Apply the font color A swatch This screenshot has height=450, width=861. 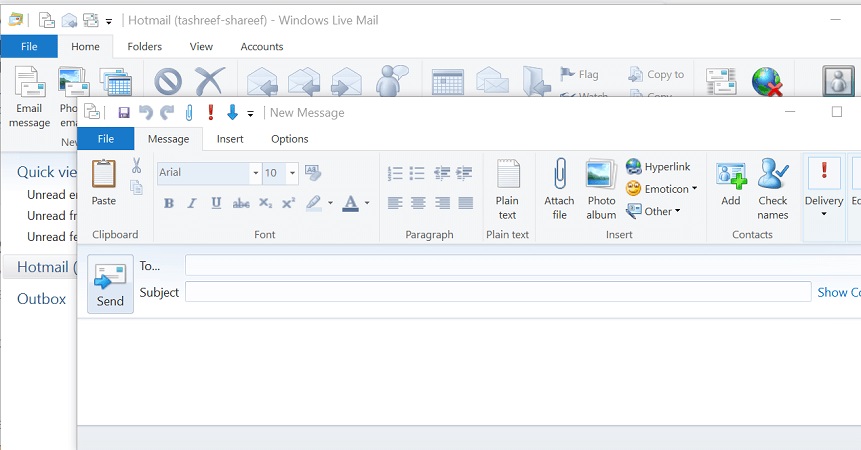point(350,203)
